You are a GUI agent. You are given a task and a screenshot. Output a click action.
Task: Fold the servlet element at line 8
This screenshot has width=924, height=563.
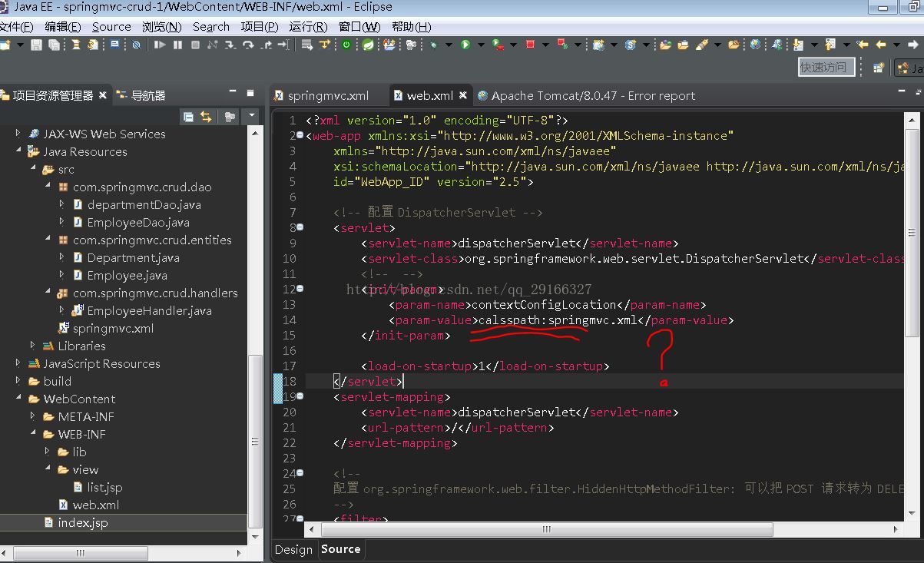tap(300, 228)
